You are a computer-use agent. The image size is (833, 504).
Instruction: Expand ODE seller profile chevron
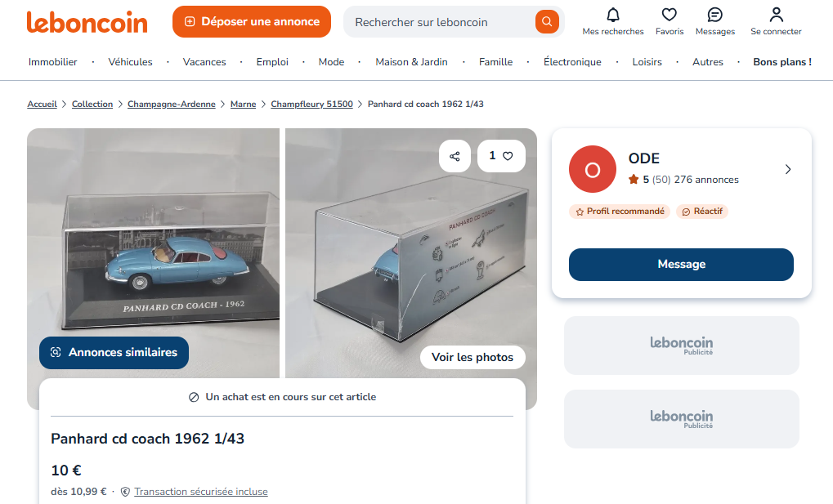tap(788, 169)
